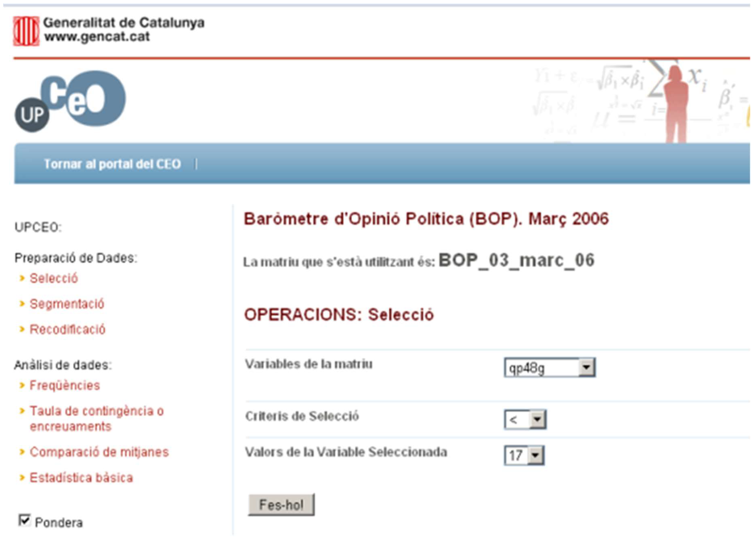Click the www.gencat.cat header text
This screenshot has height=539, width=756.
click(97, 36)
